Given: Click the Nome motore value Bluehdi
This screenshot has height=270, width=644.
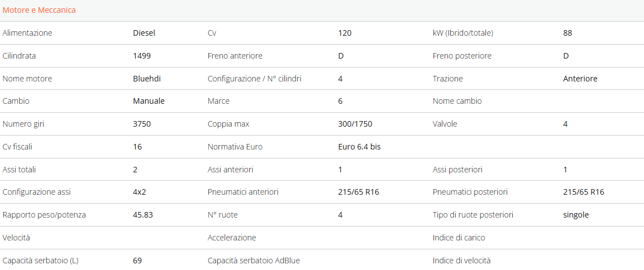Looking at the screenshot, I should (x=147, y=79).
